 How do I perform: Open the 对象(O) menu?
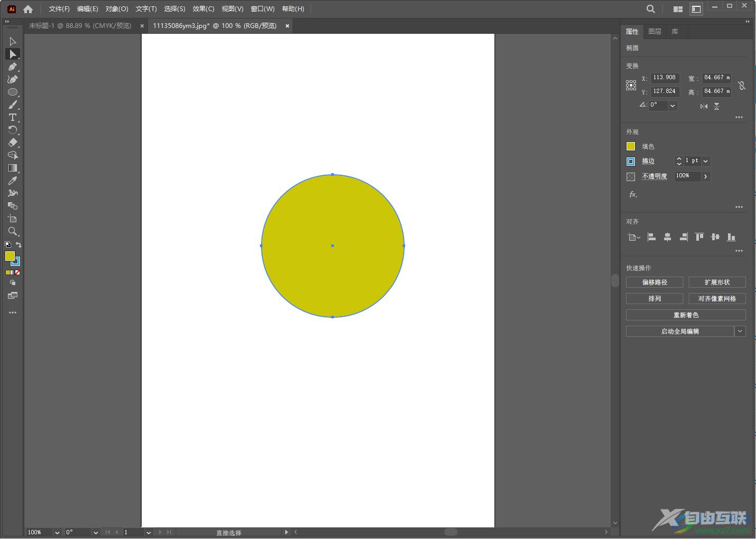click(117, 9)
